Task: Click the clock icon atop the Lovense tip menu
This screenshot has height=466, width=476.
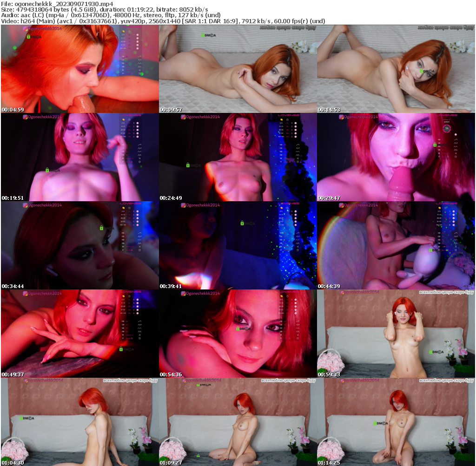Action: click(x=129, y=120)
